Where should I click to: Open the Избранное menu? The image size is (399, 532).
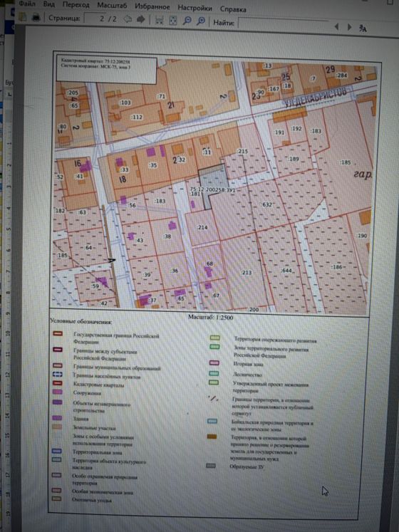[152, 7]
